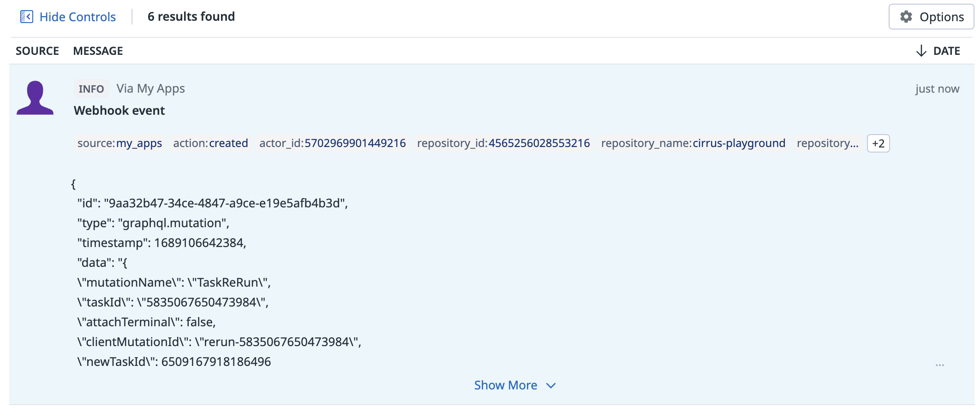Click the clientMutationId rerun line

(x=220, y=342)
